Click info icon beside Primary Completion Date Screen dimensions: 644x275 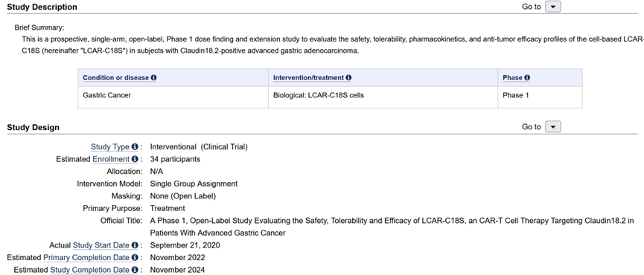(135, 257)
